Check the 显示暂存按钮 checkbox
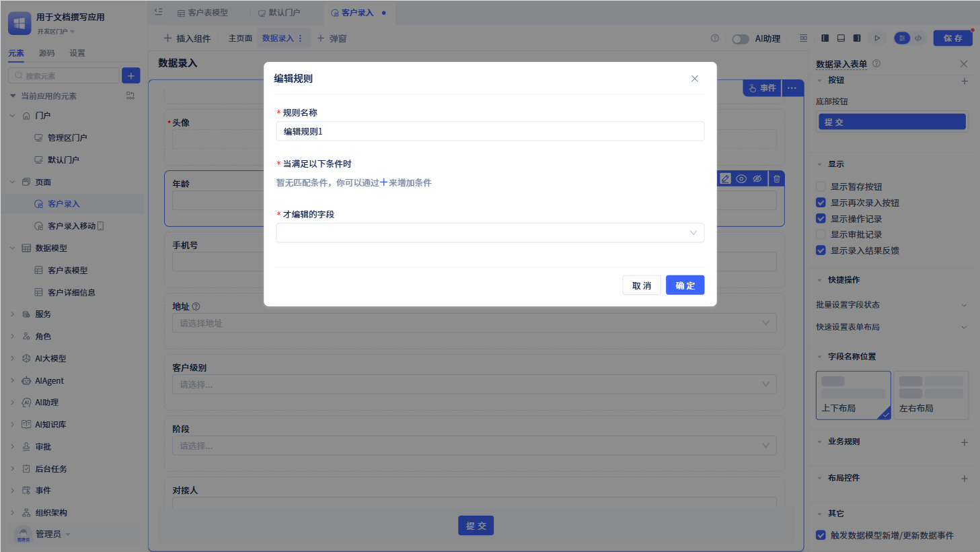The width and height of the screenshot is (980, 552). coord(821,186)
